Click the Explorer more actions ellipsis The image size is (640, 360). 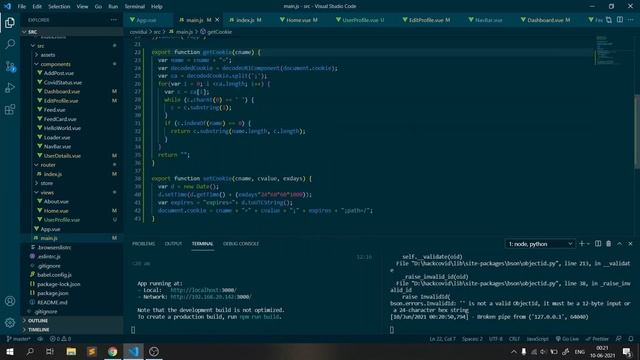(x=113, y=20)
